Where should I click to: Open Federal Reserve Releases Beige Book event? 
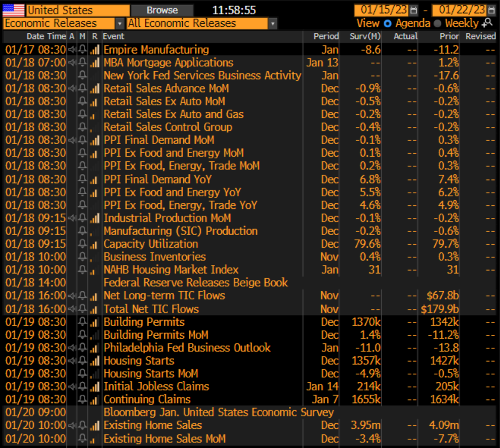click(x=195, y=283)
